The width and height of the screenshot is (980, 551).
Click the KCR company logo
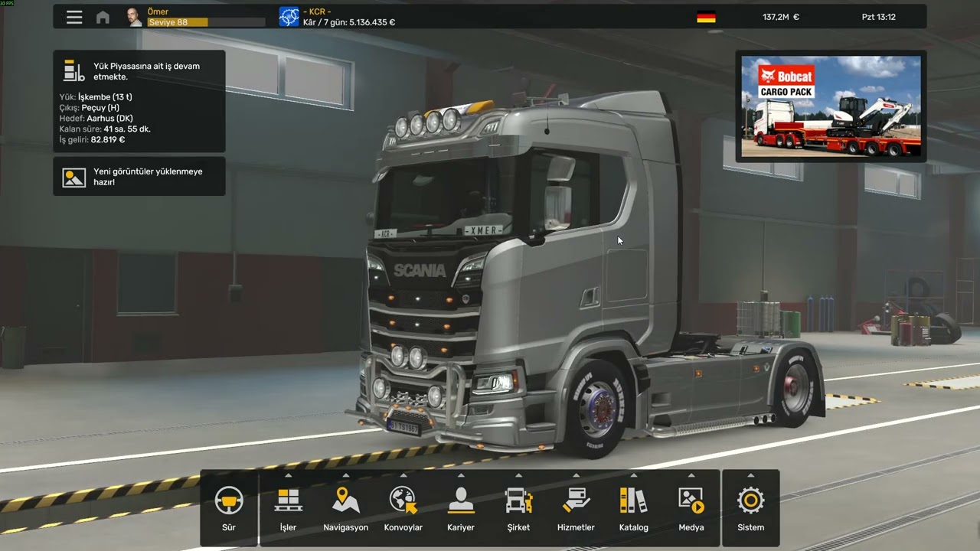point(289,17)
